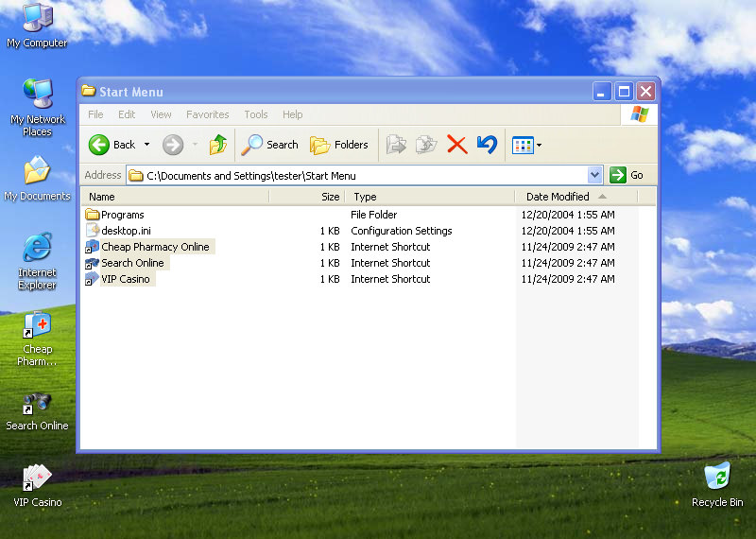Viewport: 756px width, 539px height.
Task: Click date modified of Programs row
Action: 568,215
